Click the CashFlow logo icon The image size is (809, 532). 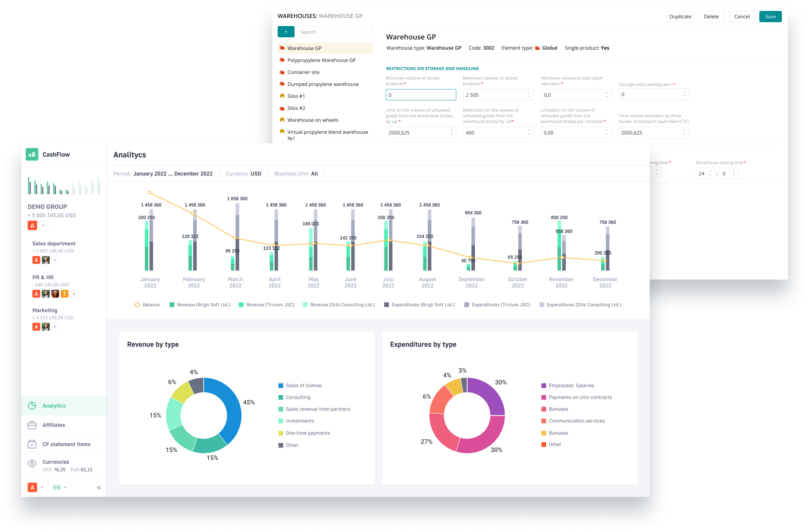[32, 155]
